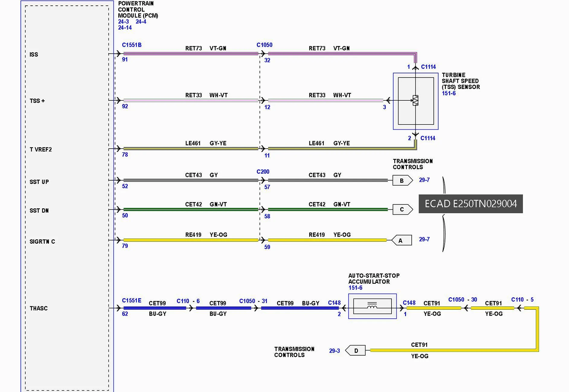Select the green CET42 GN-VT wire from pin 50

pyautogui.click(x=191, y=209)
